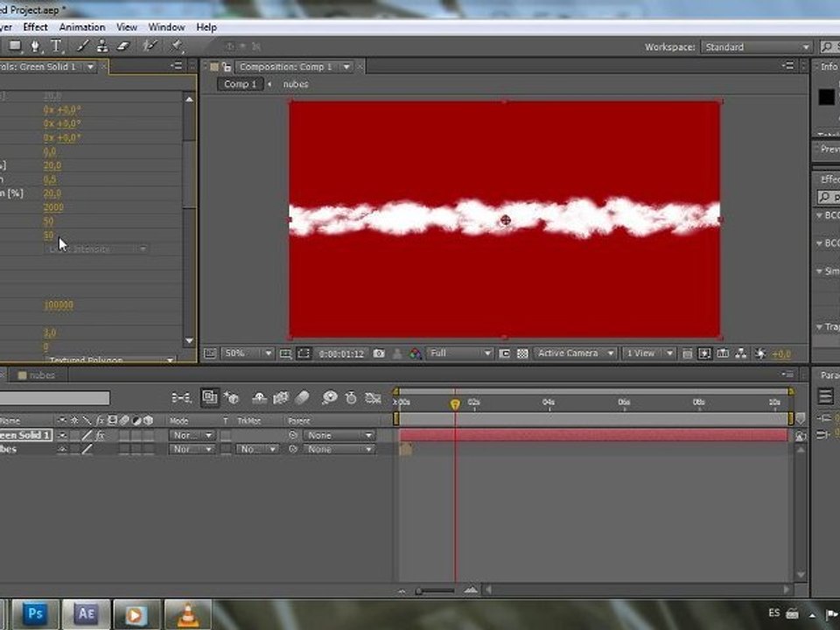This screenshot has height=630, width=840.
Task: Toggle Live Update icon in timeline
Action: pos(209,397)
